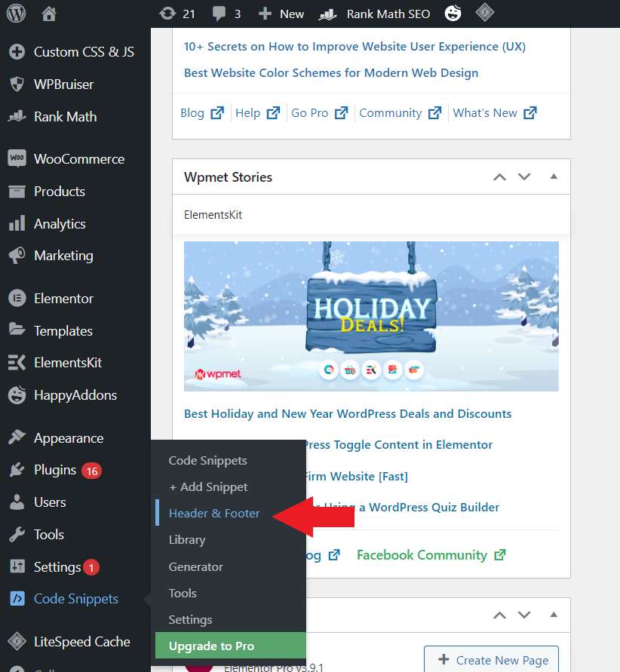This screenshot has height=672, width=620.
Task: Open Tools in the Code Snippets submenu
Action: tap(183, 593)
